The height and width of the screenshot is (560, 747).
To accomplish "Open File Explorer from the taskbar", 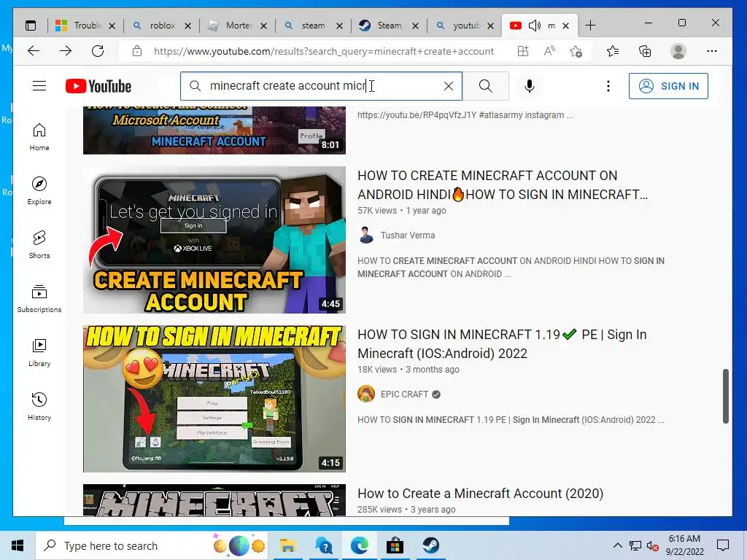I will (x=287, y=545).
